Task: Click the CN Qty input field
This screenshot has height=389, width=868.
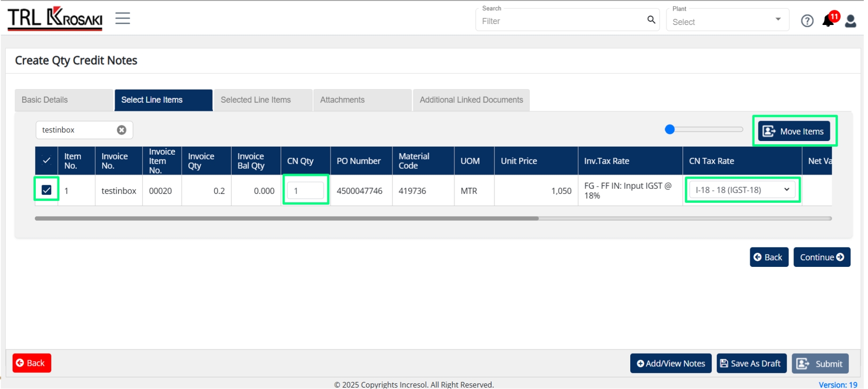Action: click(x=306, y=190)
